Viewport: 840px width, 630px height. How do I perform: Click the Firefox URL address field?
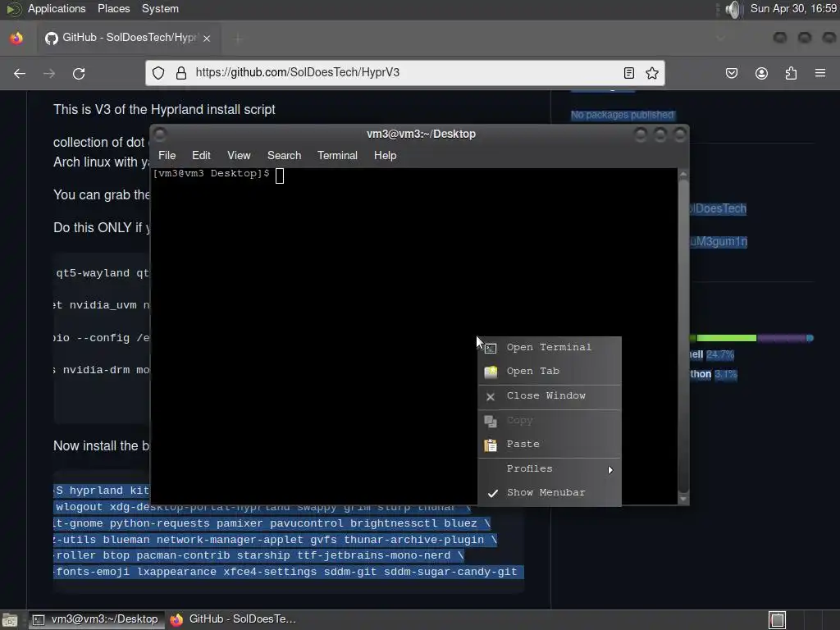coord(404,73)
